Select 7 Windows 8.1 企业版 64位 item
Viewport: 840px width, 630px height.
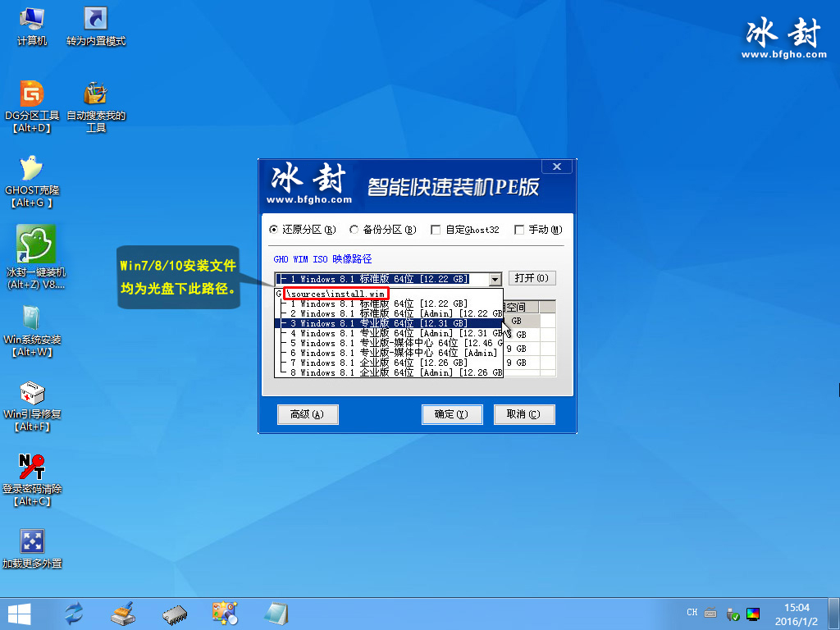(x=388, y=363)
